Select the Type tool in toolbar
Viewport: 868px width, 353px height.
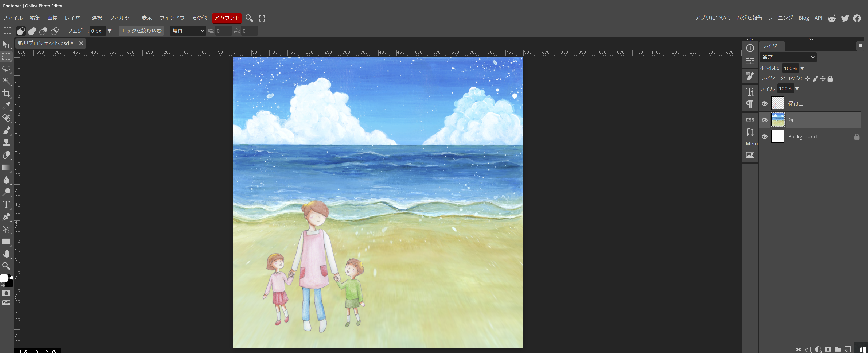click(6, 205)
